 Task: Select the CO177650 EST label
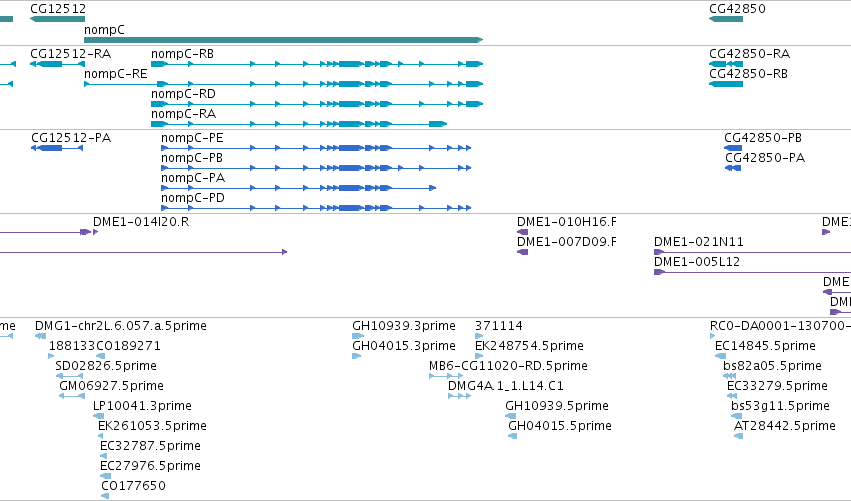point(134,486)
